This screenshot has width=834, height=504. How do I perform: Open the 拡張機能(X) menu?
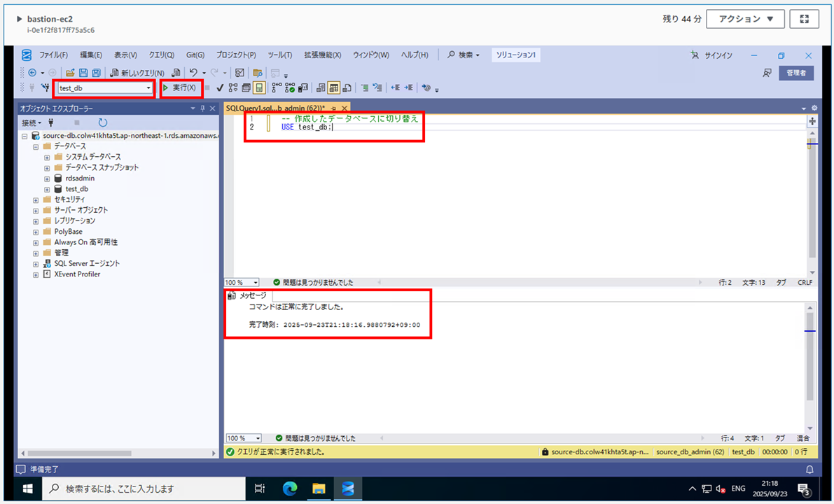click(x=322, y=55)
